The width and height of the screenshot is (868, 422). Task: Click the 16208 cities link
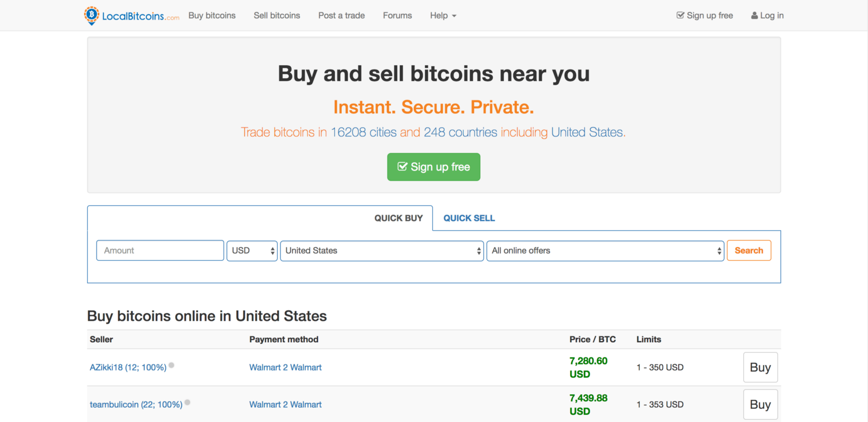[363, 132]
